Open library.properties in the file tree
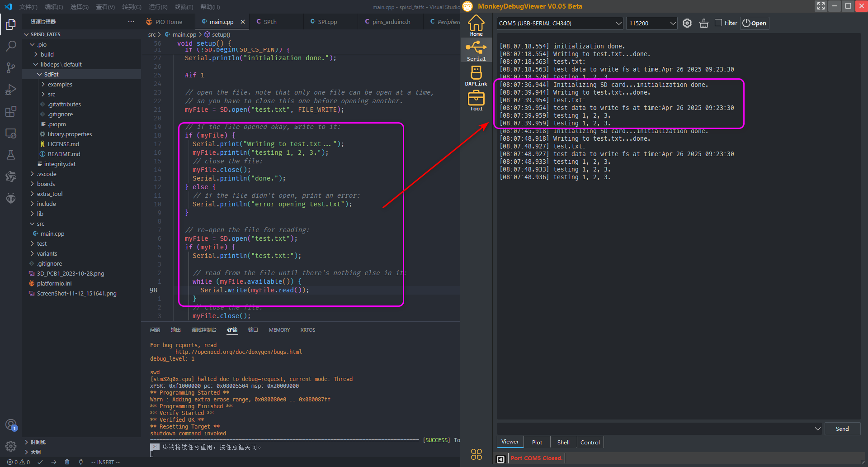 point(70,134)
